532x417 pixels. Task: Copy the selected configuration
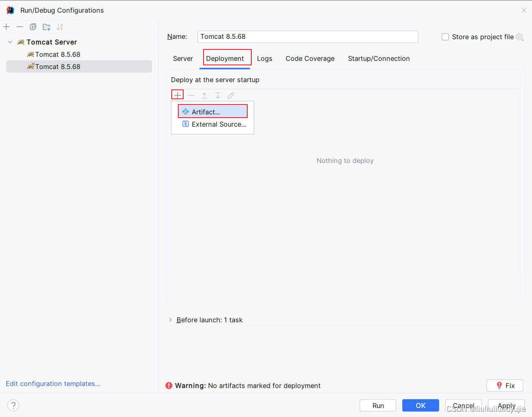coord(33,27)
